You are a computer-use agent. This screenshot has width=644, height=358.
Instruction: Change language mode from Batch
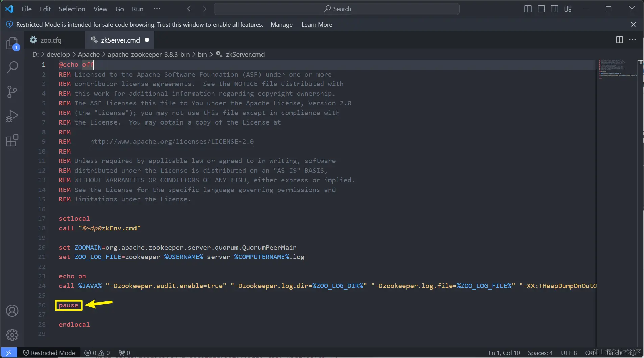614,353
